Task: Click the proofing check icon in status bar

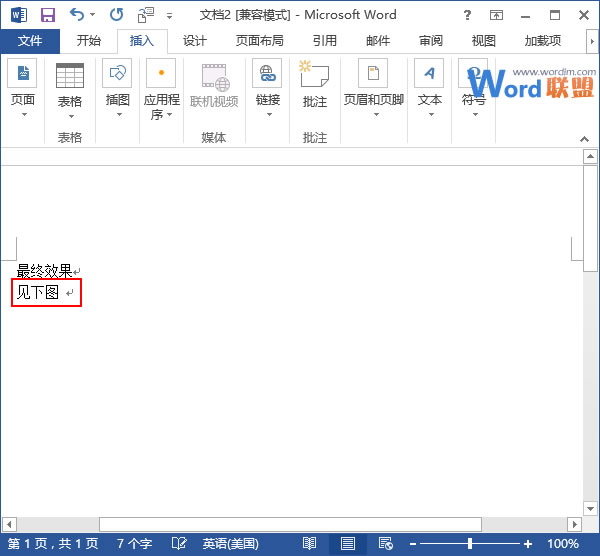Action: coord(179,543)
